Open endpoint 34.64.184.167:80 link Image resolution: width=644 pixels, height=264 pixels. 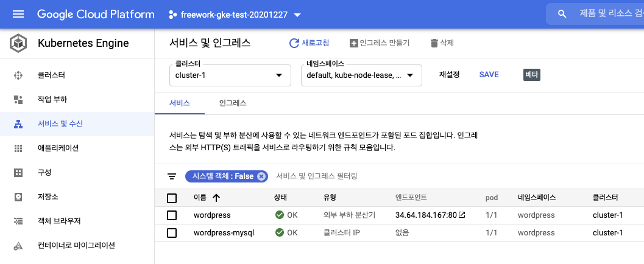[x=426, y=215]
